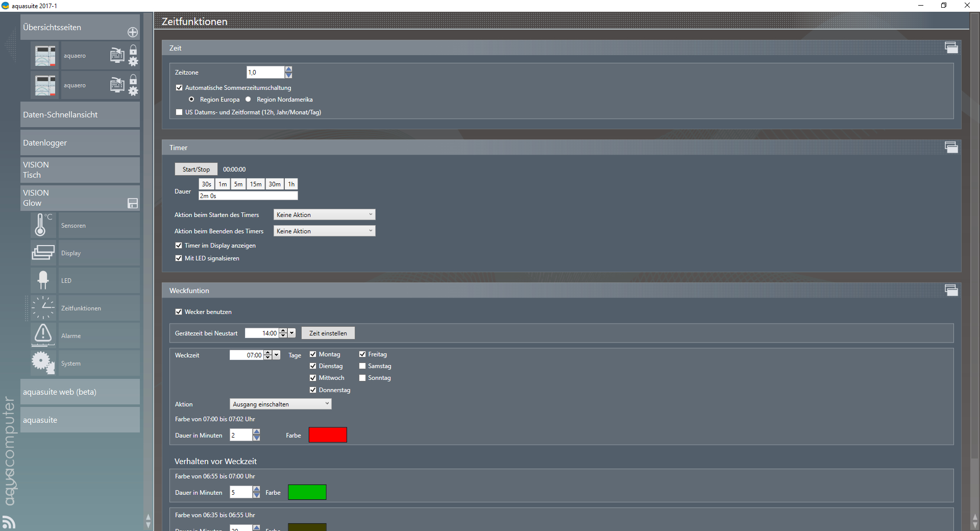
Task: Open the LED page icon
Action: click(x=43, y=280)
